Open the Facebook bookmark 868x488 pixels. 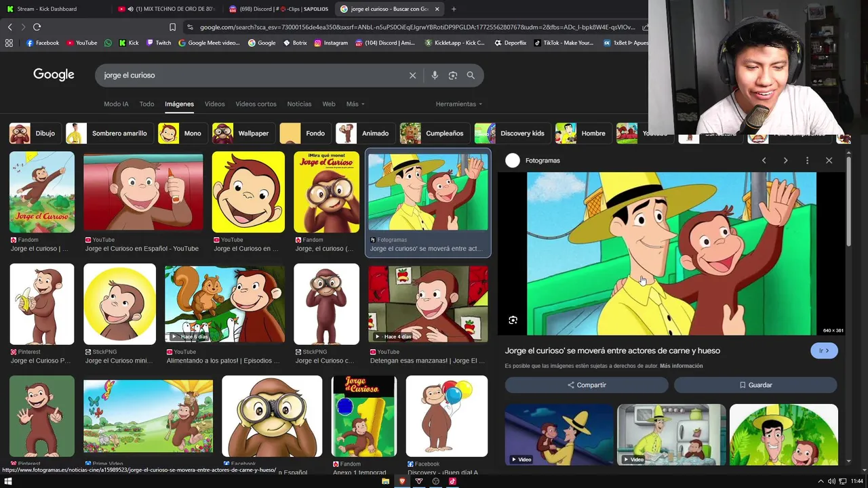tap(43, 43)
